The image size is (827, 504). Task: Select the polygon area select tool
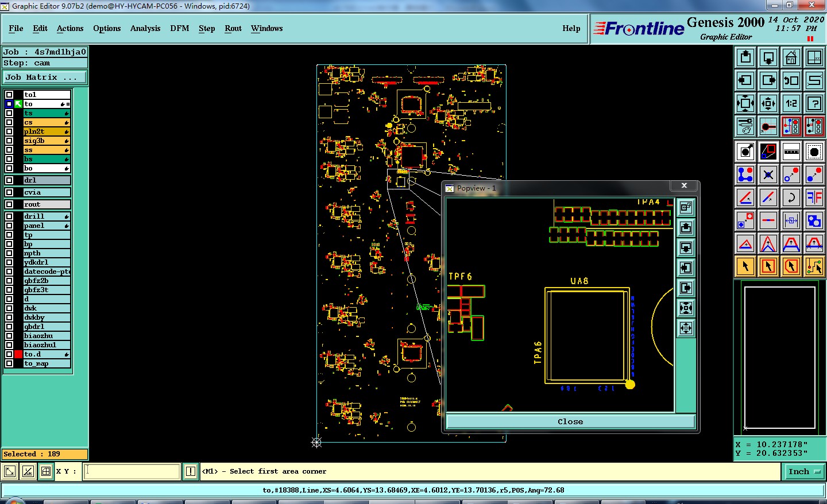point(791,266)
